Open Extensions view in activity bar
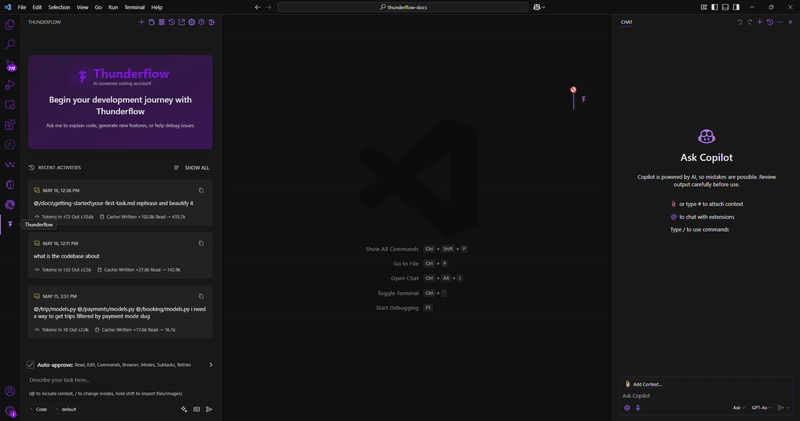 pyautogui.click(x=10, y=125)
